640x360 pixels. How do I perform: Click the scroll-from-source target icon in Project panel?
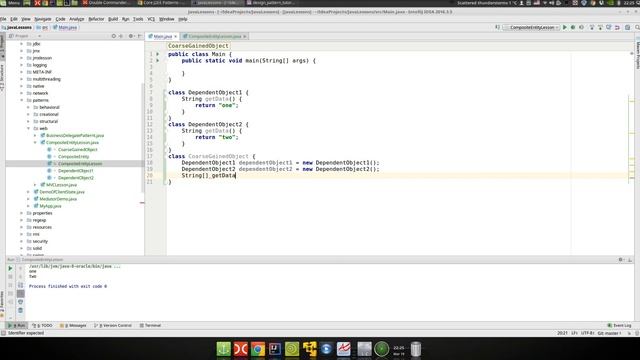click(113, 36)
